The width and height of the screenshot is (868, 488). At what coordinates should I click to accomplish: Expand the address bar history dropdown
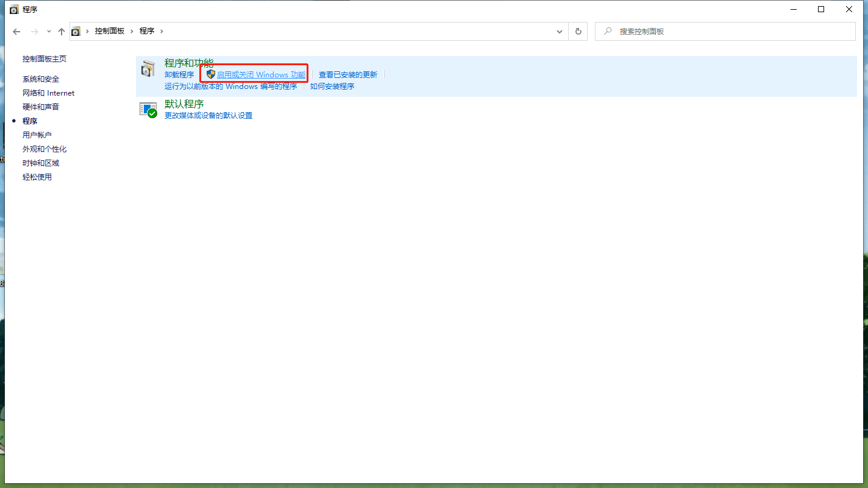point(560,32)
